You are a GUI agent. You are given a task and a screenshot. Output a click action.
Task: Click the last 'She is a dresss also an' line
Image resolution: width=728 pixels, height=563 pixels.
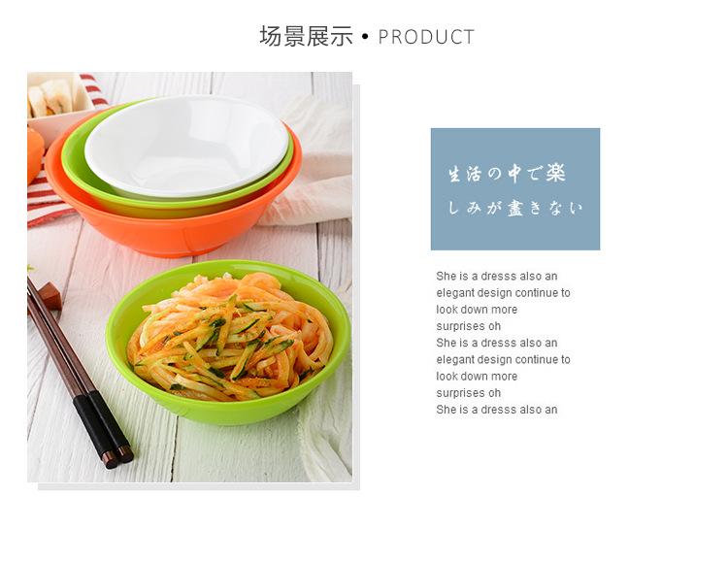(x=496, y=410)
